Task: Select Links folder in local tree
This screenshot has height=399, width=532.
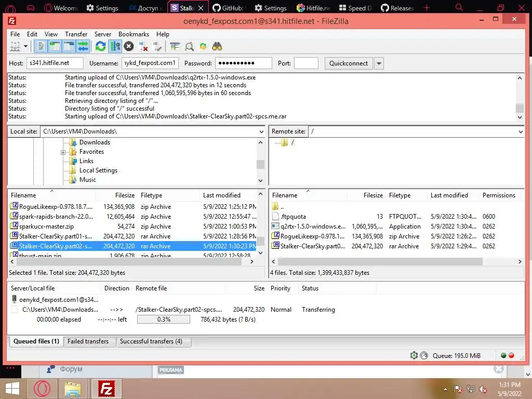Action: tap(86, 161)
